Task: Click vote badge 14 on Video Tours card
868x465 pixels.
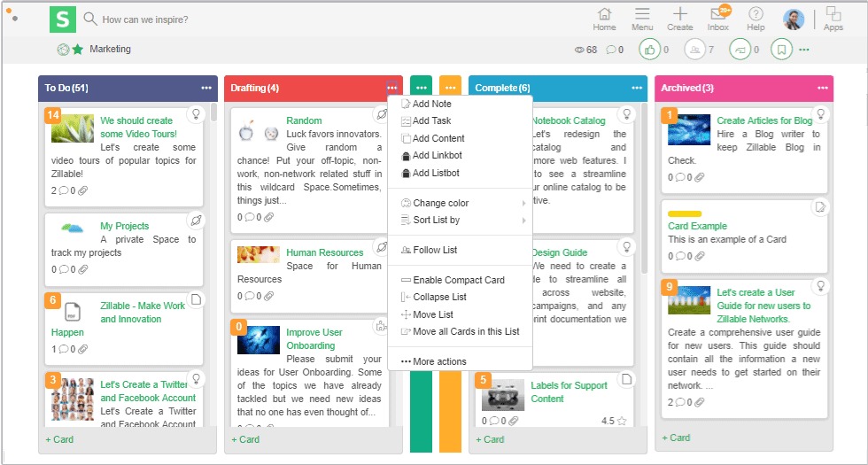Action: [x=52, y=115]
